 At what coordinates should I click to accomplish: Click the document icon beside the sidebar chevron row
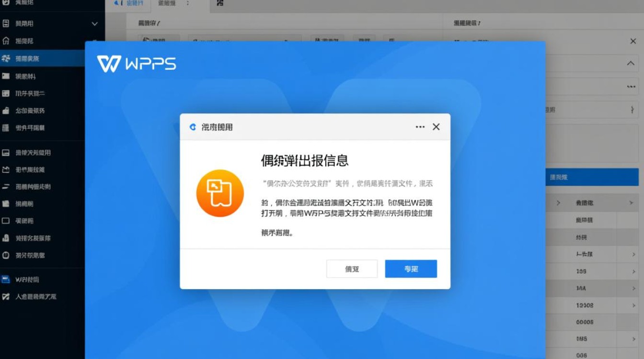6,23
